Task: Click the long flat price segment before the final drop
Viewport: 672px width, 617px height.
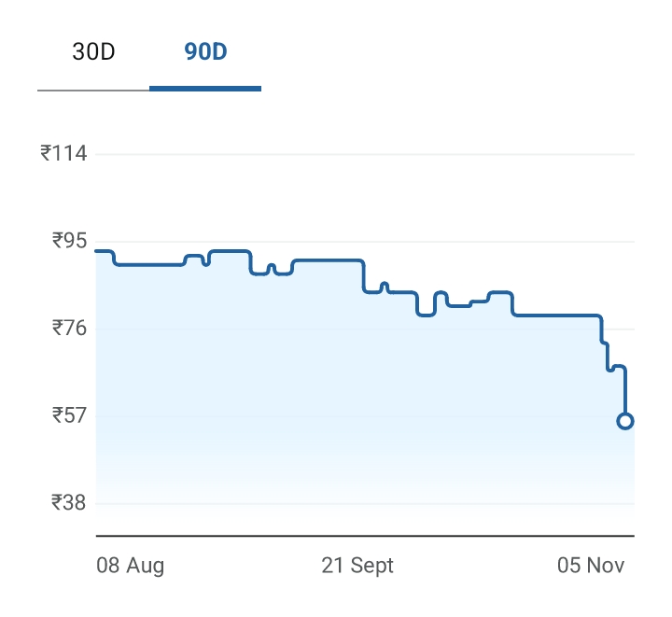Action: click(x=556, y=316)
